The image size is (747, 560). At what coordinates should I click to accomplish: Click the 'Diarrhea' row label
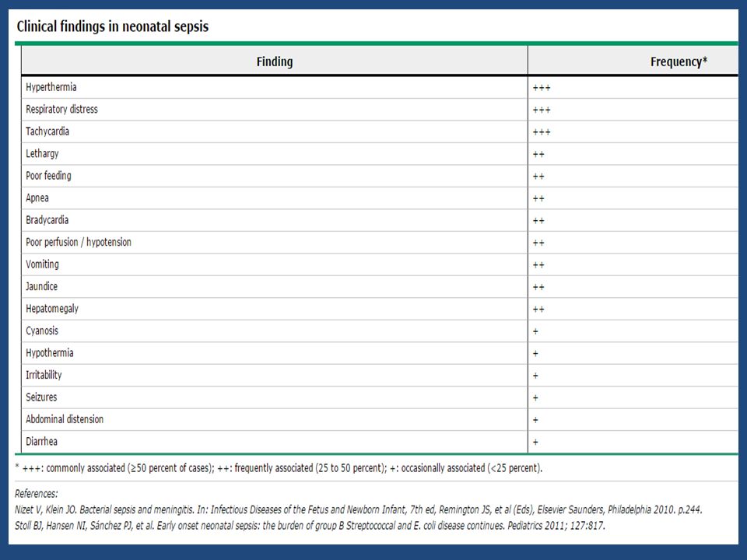[x=41, y=442]
